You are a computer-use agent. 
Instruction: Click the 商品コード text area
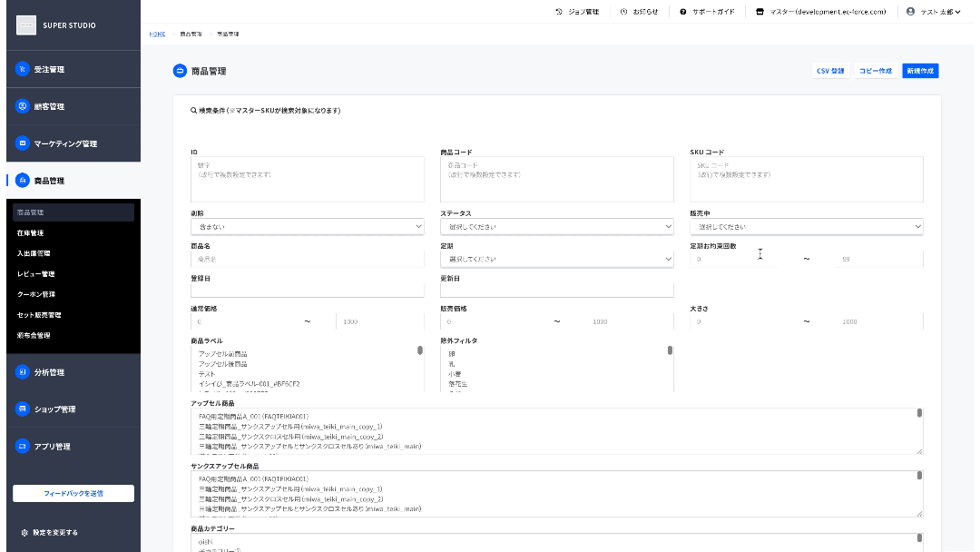coord(557,180)
